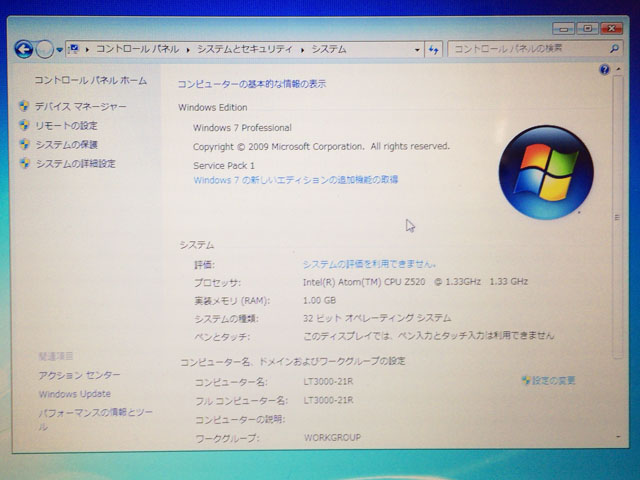Open アクション センター link

click(x=80, y=375)
